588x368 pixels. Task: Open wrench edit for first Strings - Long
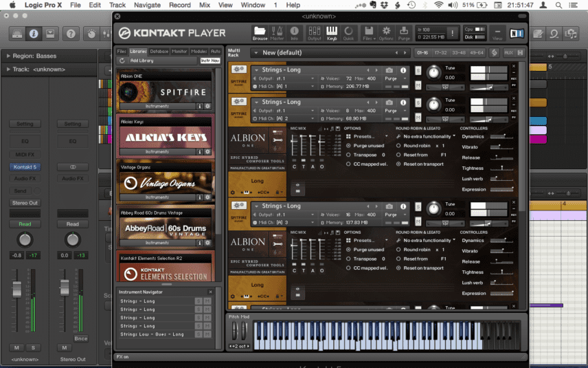[x=238, y=69]
